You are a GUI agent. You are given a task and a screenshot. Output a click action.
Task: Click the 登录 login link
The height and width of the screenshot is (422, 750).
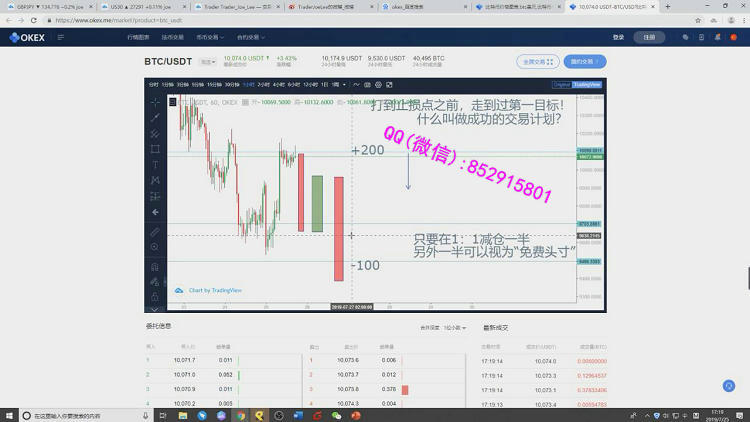618,37
